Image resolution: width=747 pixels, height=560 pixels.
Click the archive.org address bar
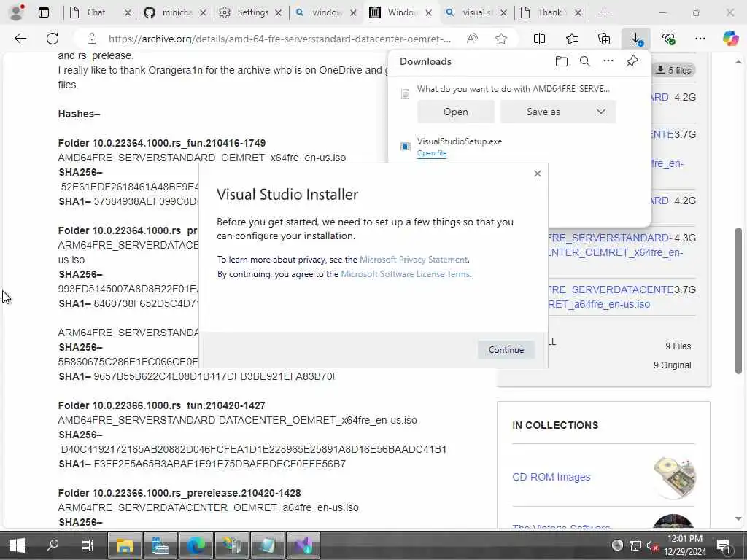click(279, 39)
